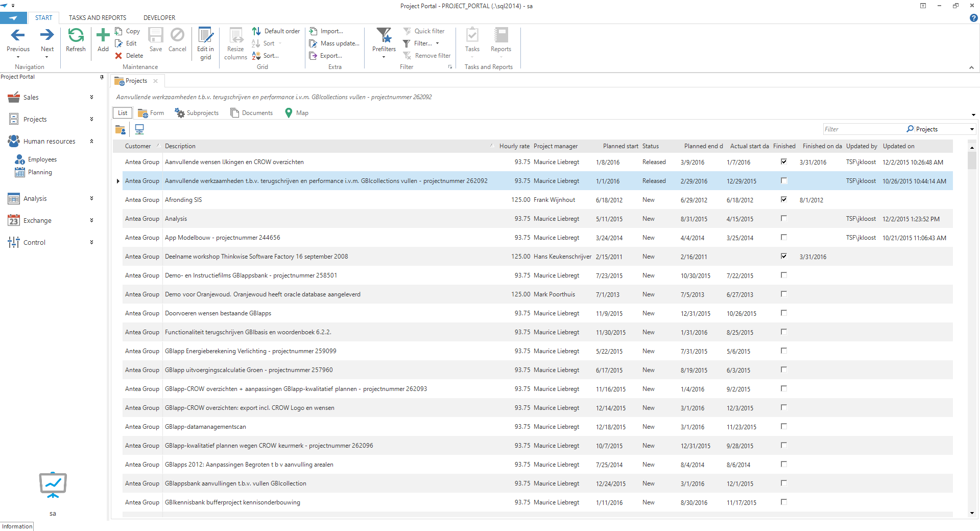Click the Delete red X icon

point(118,56)
